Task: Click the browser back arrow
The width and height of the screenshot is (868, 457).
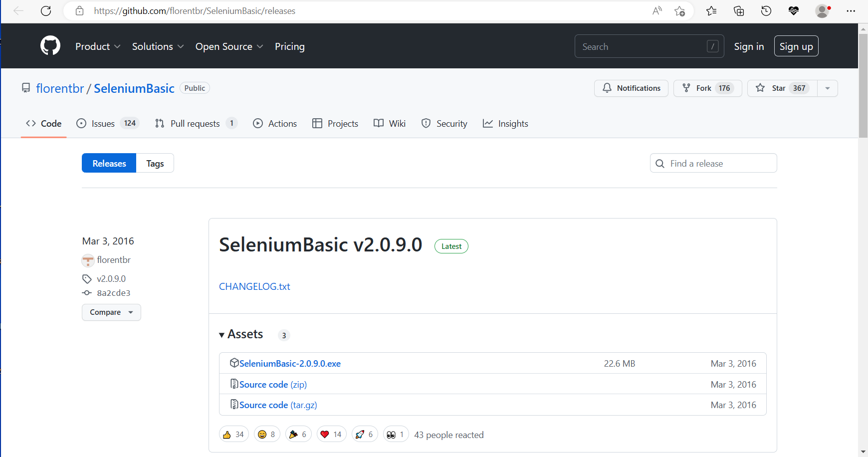Action: [x=18, y=11]
